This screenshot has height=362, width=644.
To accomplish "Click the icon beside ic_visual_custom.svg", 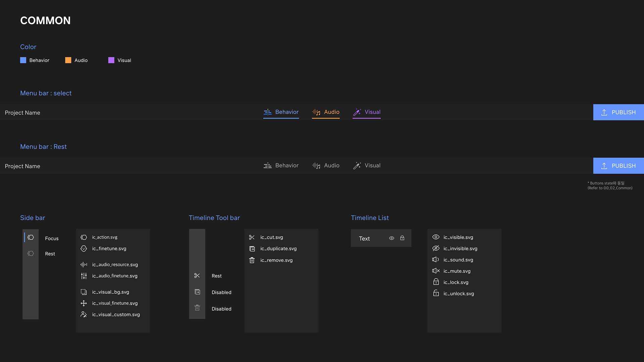I will (84, 314).
